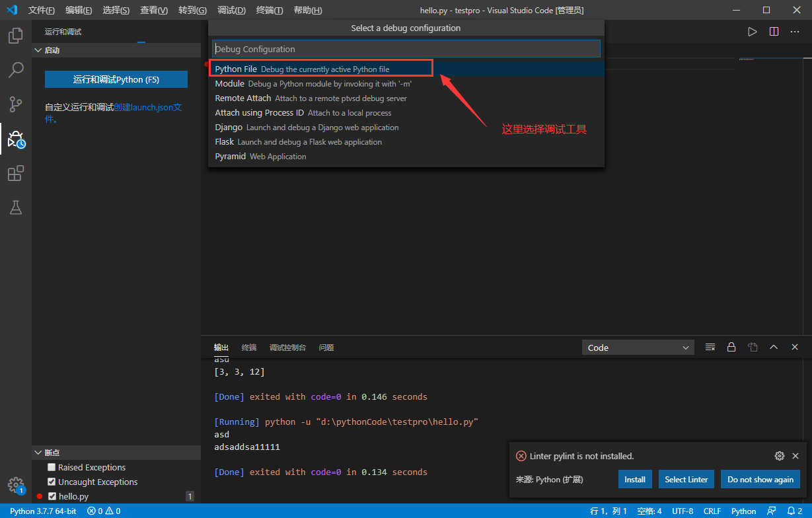This screenshot has height=518, width=812.
Task: Open output log file icon
Action: pyautogui.click(x=753, y=347)
